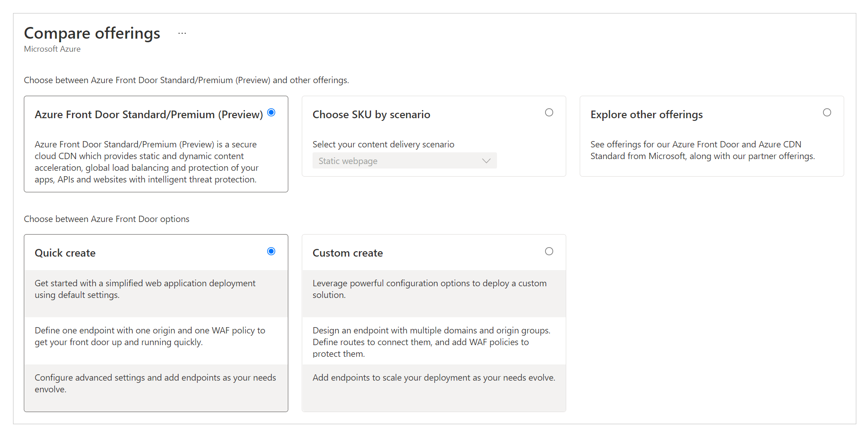Enable the Quick create option

[x=271, y=251]
